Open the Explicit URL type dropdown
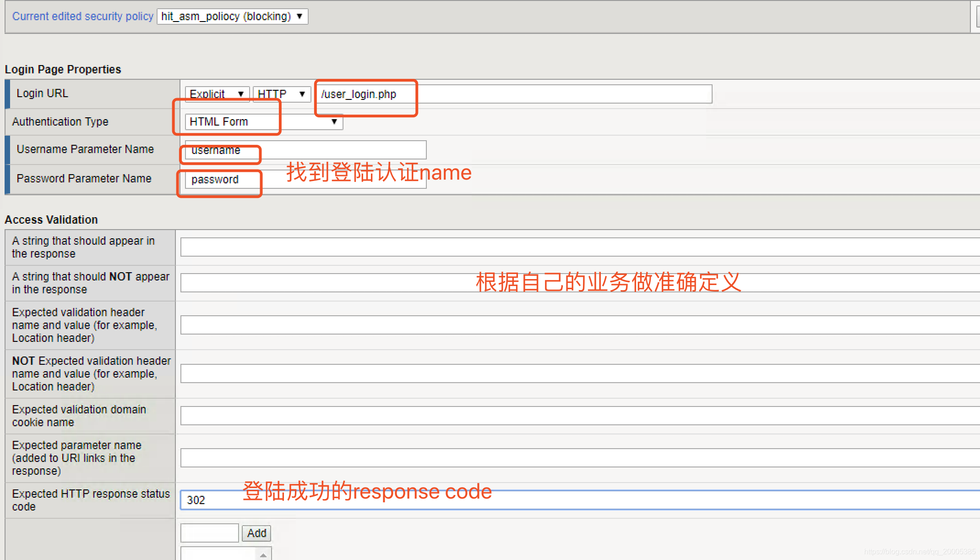This screenshot has height=560, width=980. pyautogui.click(x=217, y=94)
